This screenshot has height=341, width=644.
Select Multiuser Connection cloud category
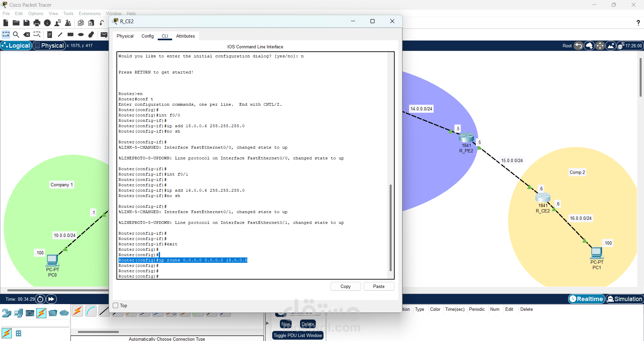point(64,313)
